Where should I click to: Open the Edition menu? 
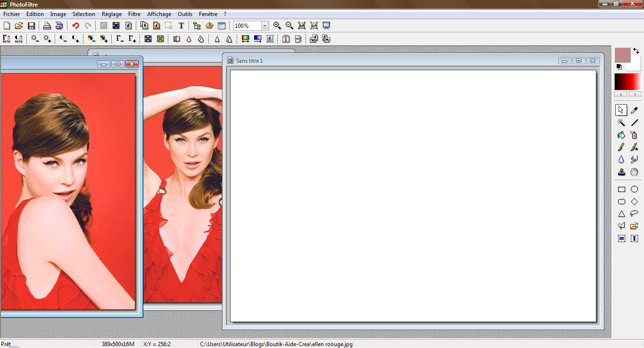point(35,14)
